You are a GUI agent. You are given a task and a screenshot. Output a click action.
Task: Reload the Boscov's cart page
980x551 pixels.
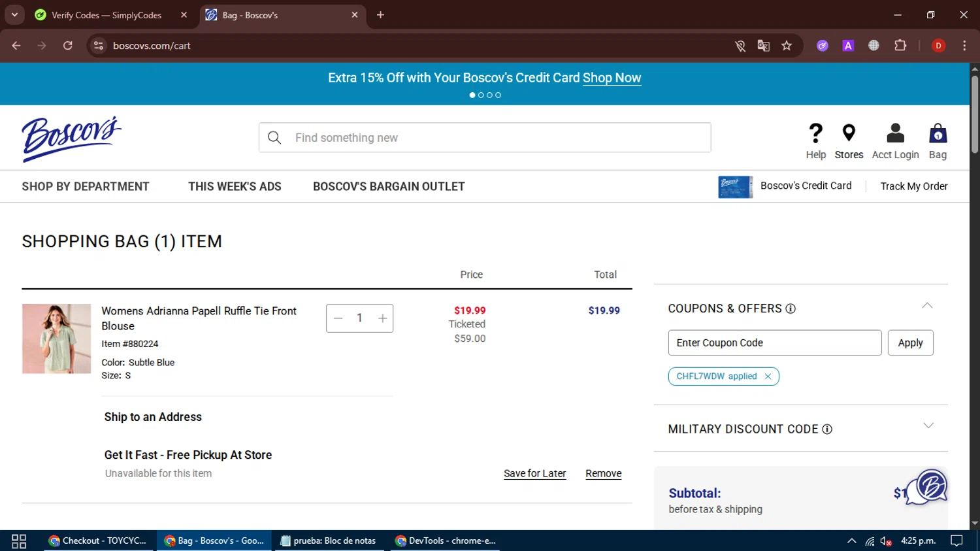pyautogui.click(x=68, y=46)
